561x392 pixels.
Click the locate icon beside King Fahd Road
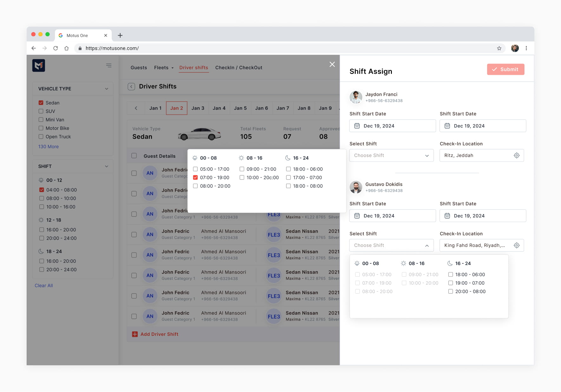[517, 245]
